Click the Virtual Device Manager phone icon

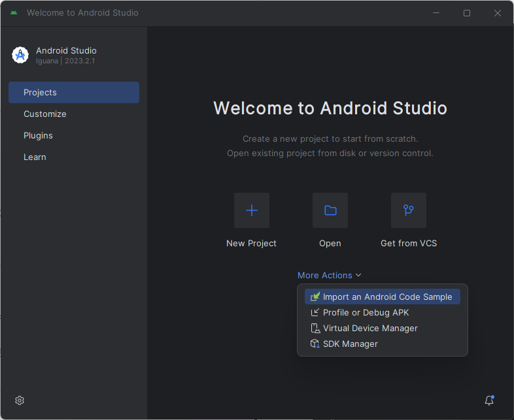(315, 328)
